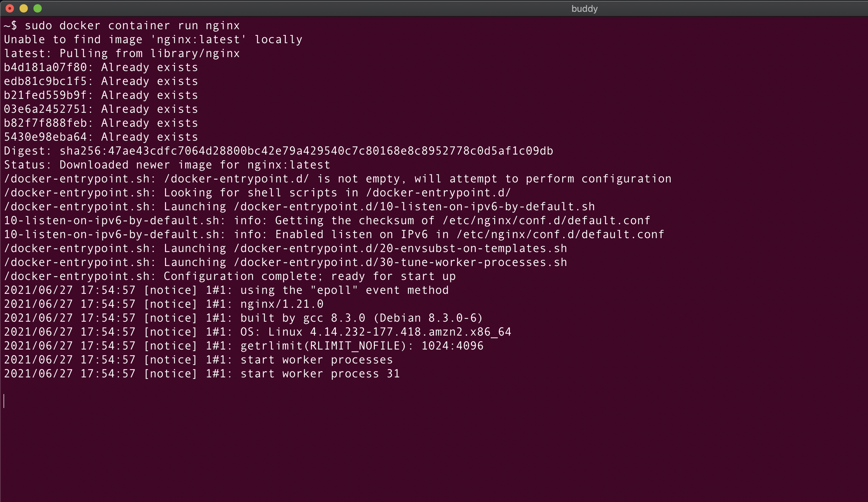
Task: Select the sudo docker container run nginx command
Action: coord(132,25)
